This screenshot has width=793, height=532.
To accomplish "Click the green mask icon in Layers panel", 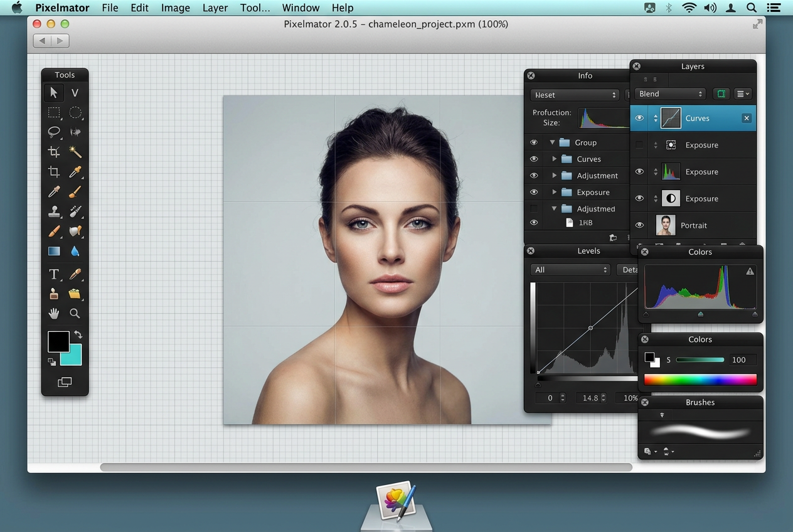I will click(x=721, y=94).
